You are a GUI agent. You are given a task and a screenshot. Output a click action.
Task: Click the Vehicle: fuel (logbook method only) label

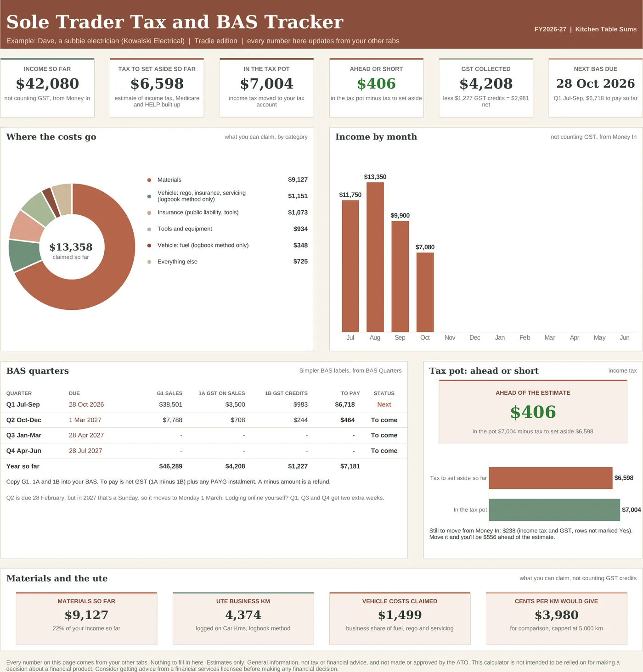point(203,245)
